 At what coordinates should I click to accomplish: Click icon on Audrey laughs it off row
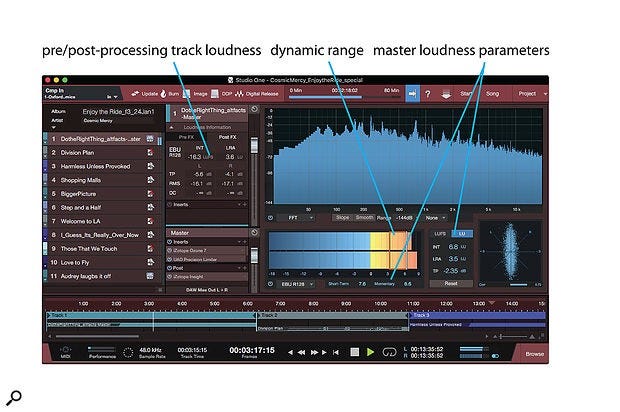pyautogui.click(x=150, y=276)
